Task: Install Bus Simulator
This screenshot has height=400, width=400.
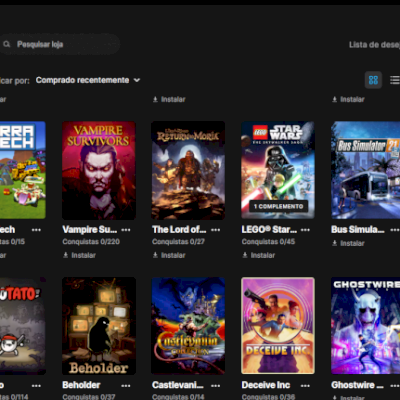Action: point(348,243)
